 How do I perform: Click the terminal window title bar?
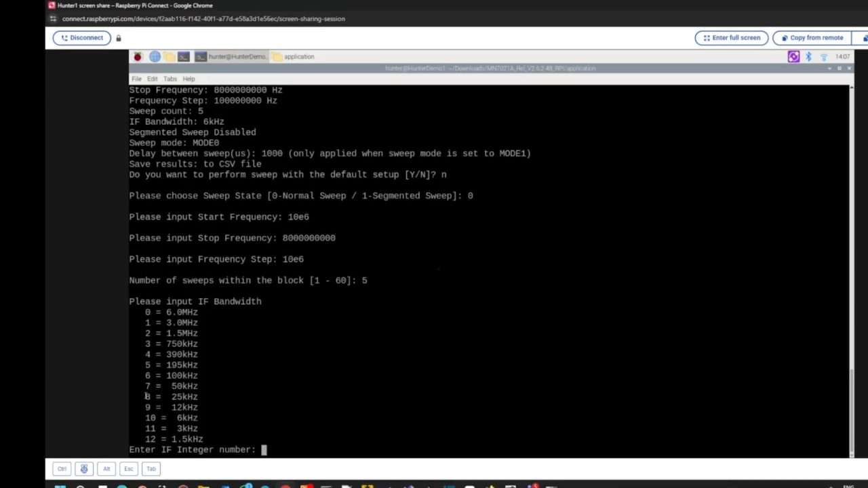[x=490, y=68]
